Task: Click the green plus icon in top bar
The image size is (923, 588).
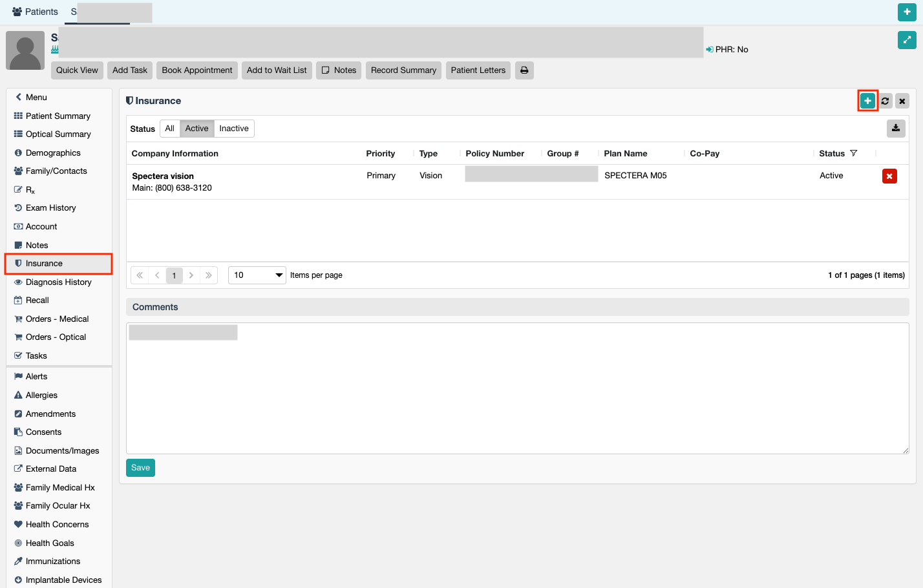Action: (x=907, y=12)
